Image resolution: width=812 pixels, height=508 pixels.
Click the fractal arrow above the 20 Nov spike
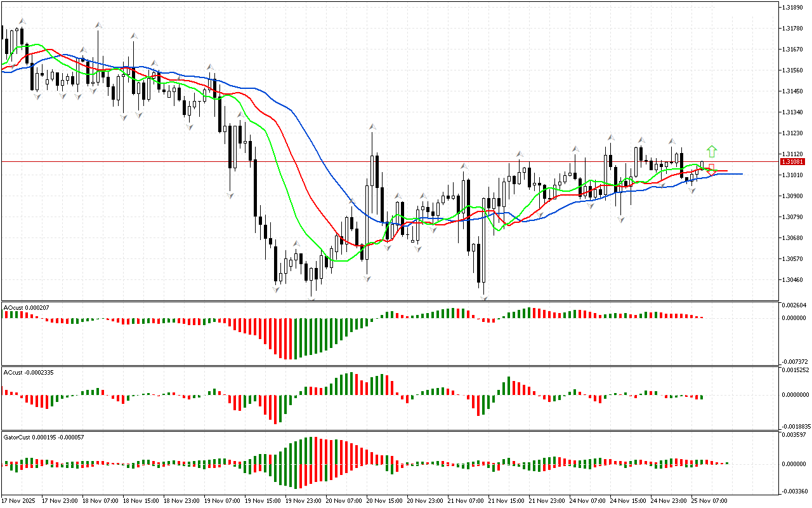coord(372,128)
